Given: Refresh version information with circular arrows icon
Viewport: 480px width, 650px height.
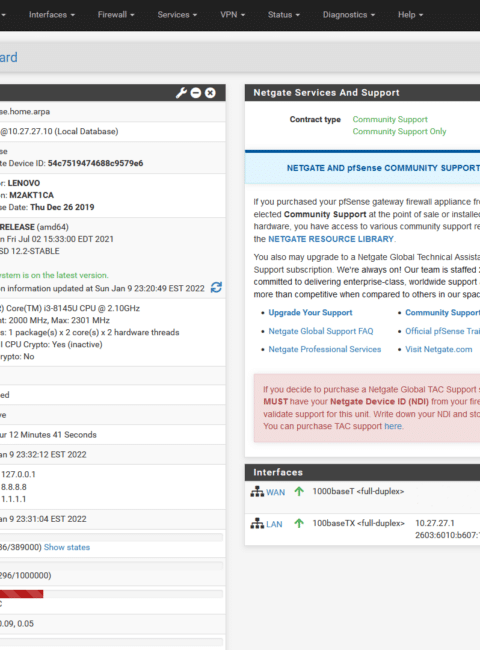Looking at the screenshot, I should coord(216,287).
